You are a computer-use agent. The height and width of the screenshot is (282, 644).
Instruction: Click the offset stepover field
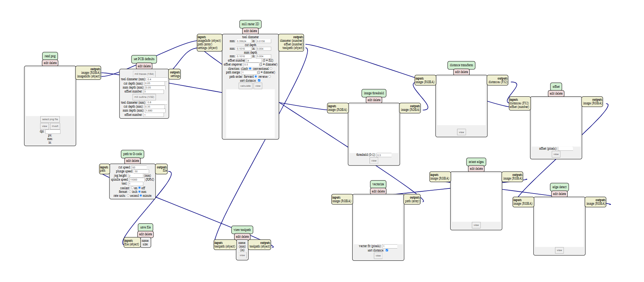[x=251, y=65]
